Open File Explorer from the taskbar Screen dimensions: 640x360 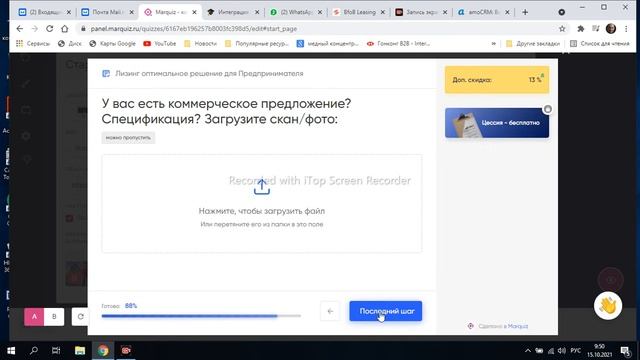point(80,351)
